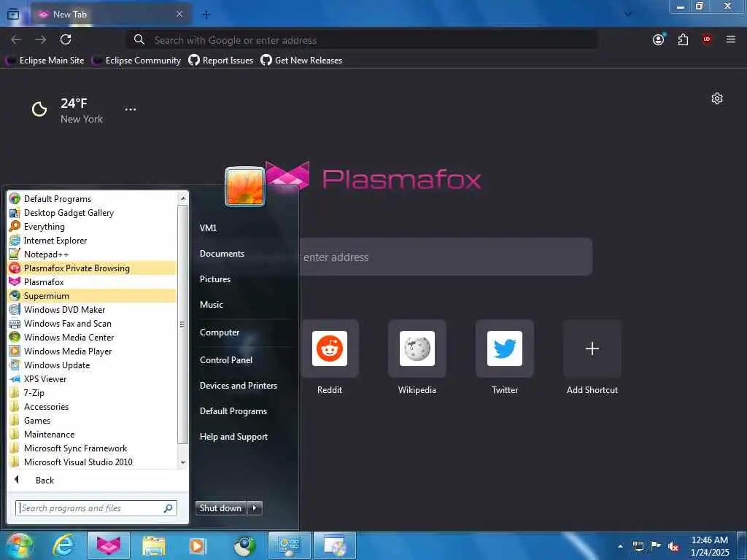Open Supermium taskbar icon
The height and width of the screenshot is (560, 747).
point(244,545)
